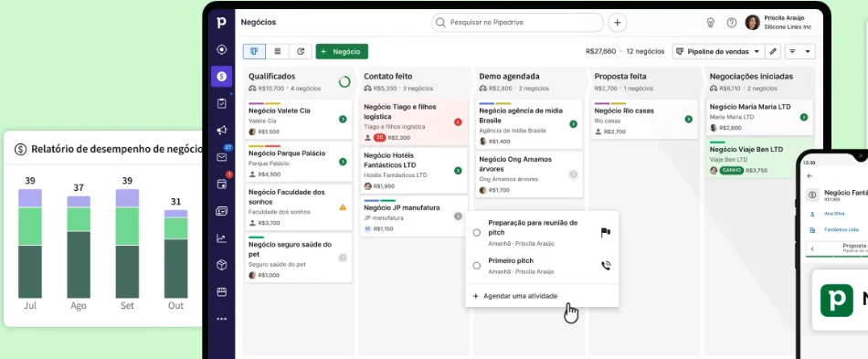Open the Projects clipboard icon in sidebar

coord(221,103)
